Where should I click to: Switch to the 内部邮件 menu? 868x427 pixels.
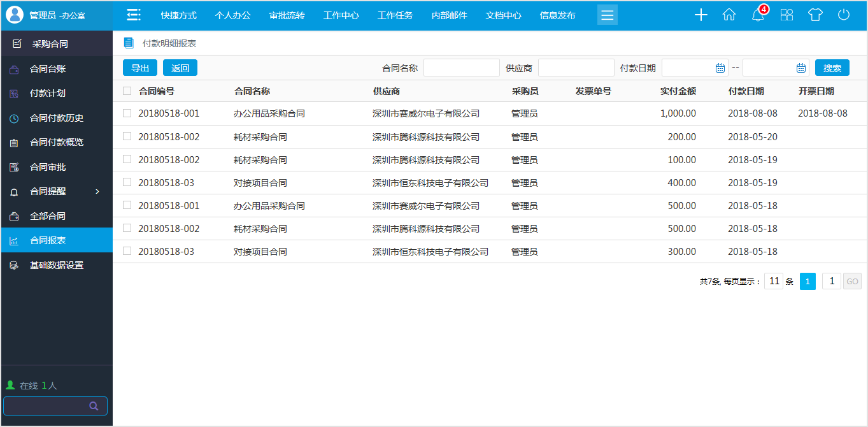pos(449,15)
